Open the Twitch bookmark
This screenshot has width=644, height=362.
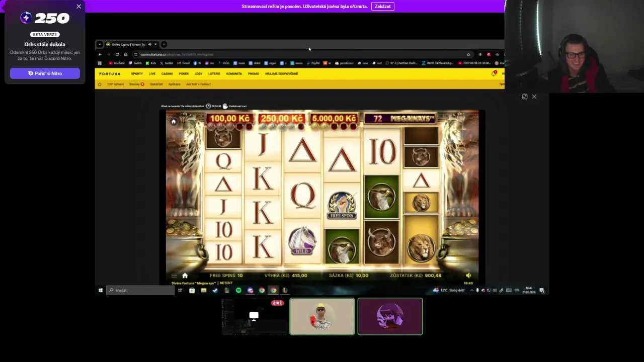[x=135, y=63]
